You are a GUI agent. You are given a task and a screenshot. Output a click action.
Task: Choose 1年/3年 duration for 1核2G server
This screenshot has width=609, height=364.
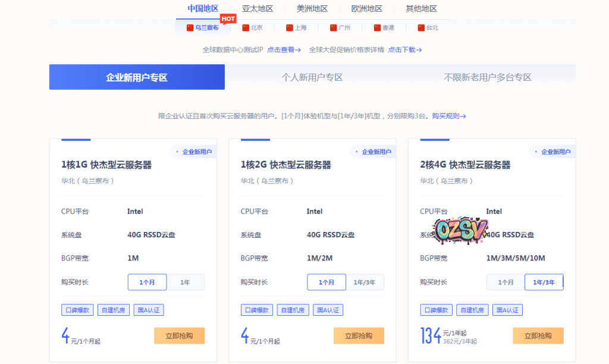[365, 282]
